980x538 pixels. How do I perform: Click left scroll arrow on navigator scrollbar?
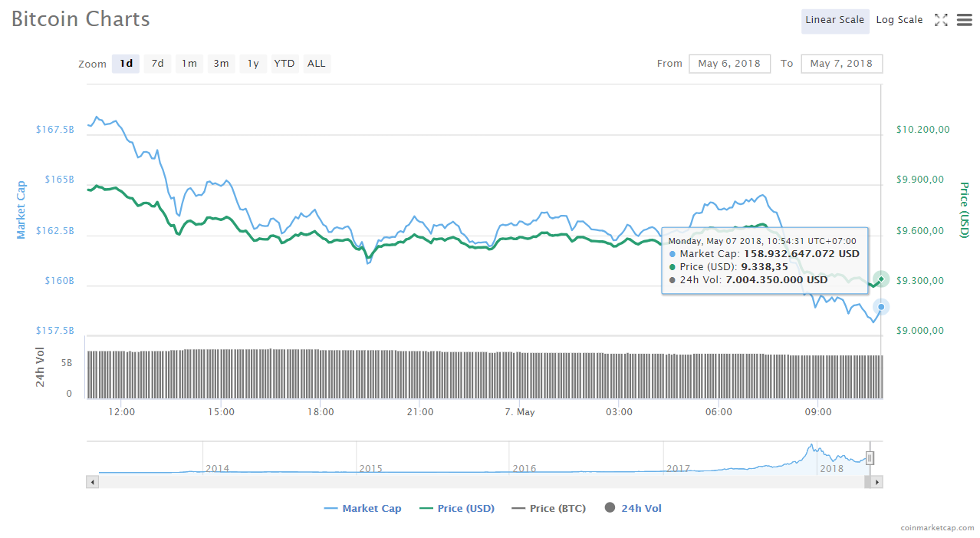[x=92, y=482]
